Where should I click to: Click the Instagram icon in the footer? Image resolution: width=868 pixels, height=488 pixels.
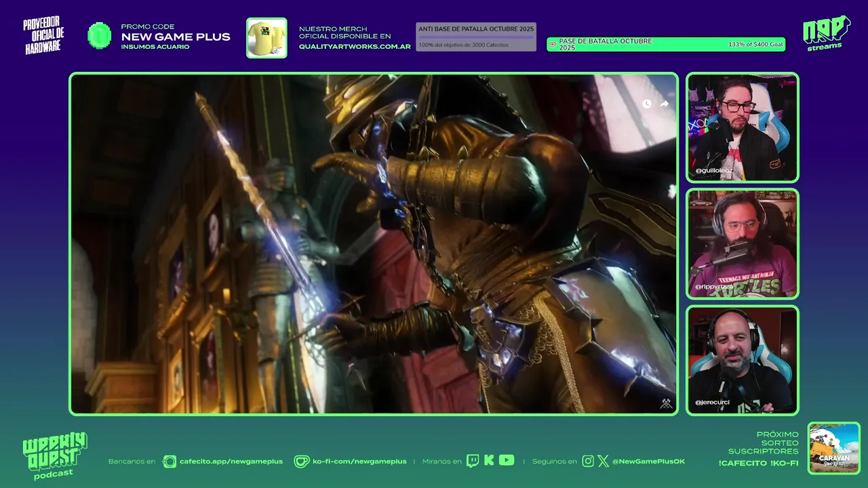[x=588, y=461]
